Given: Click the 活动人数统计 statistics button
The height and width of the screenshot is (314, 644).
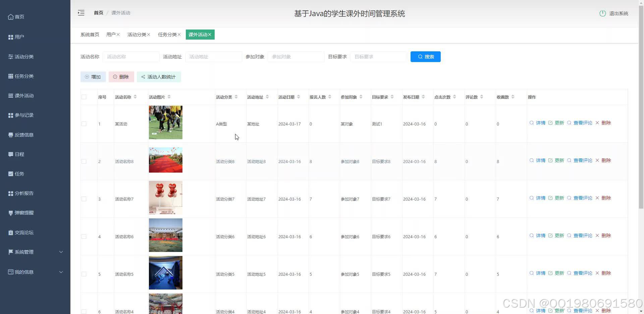Looking at the screenshot, I should 159,76.
